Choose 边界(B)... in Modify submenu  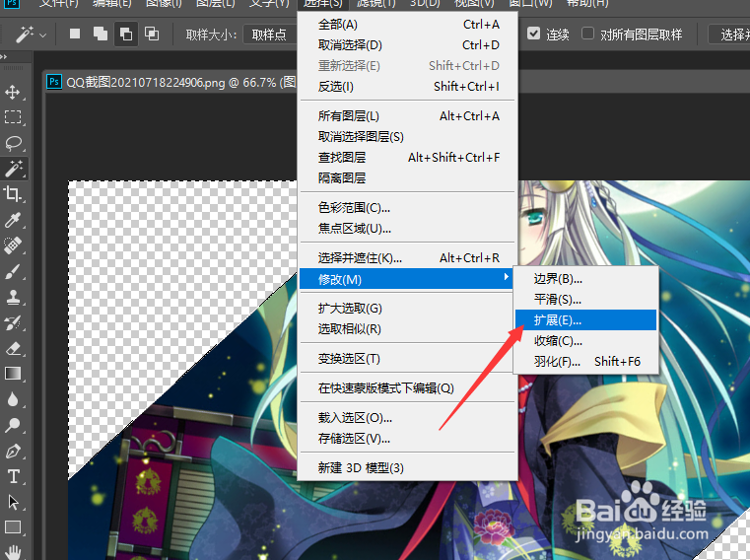click(586, 279)
